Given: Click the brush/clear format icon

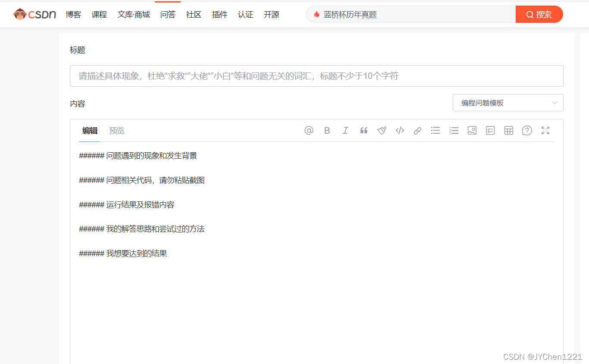Looking at the screenshot, I should pos(382,130).
